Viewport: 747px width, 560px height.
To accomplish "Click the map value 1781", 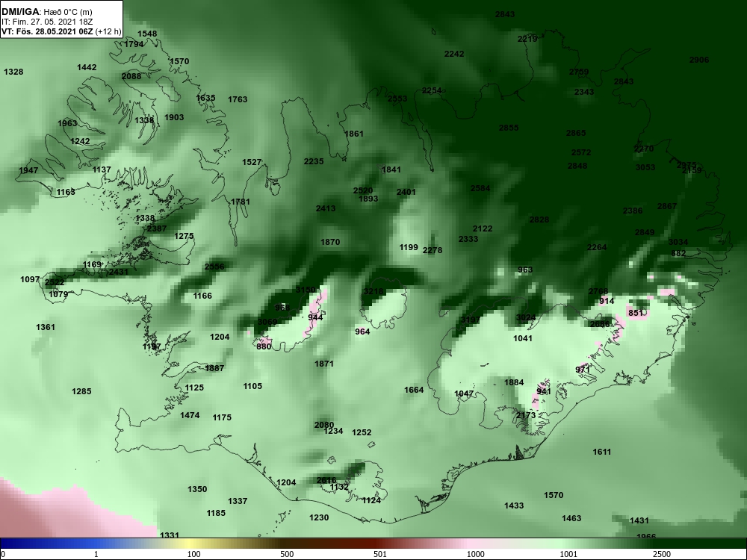I will [240, 202].
